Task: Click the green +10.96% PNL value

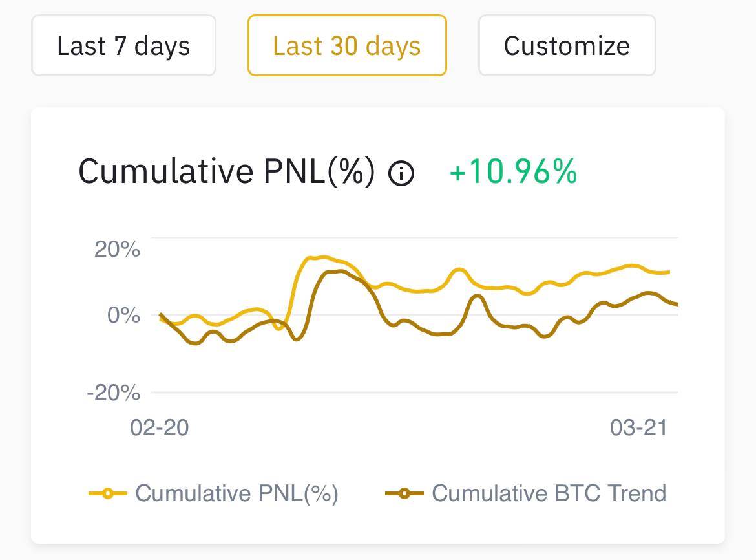Action: click(x=512, y=172)
